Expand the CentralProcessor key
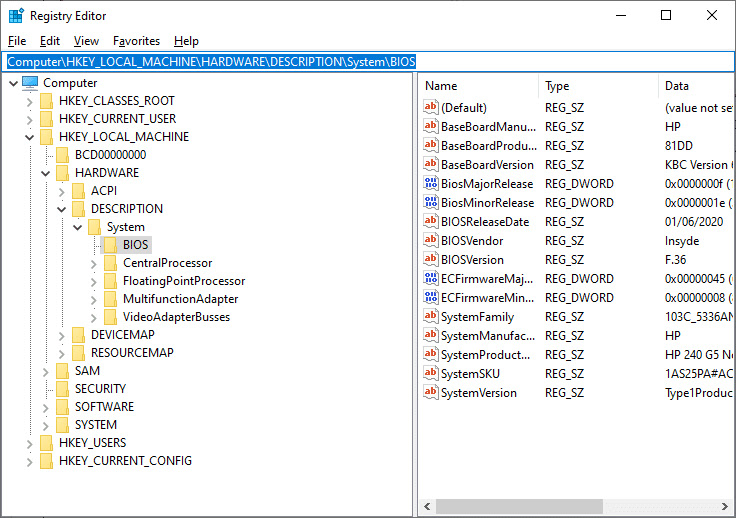 pos(93,264)
